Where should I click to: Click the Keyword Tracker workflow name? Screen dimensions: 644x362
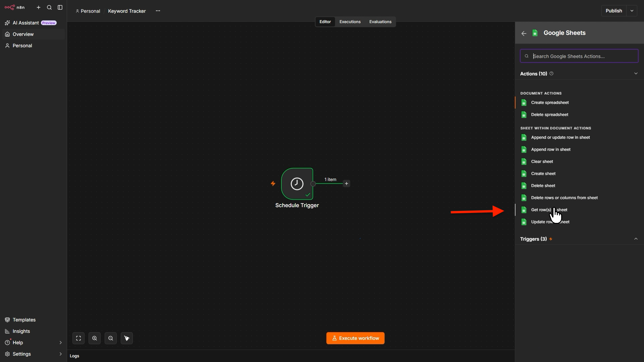(x=127, y=11)
